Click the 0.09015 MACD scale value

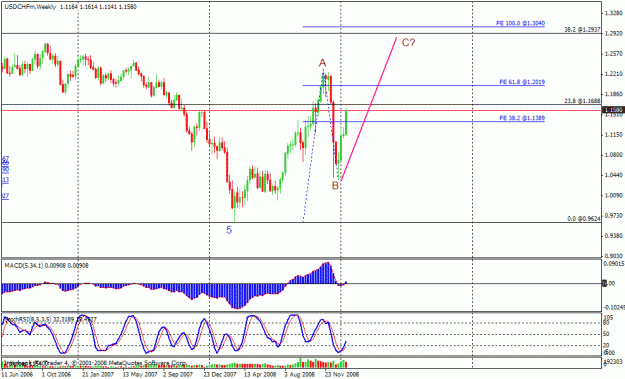tap(614, 263)
